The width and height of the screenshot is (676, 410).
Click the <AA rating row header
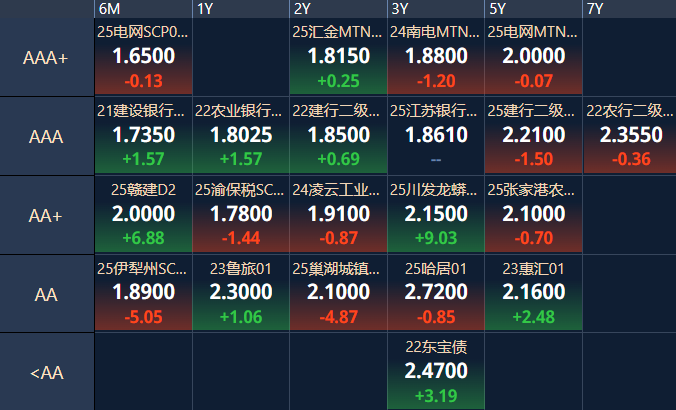(46, 372)
